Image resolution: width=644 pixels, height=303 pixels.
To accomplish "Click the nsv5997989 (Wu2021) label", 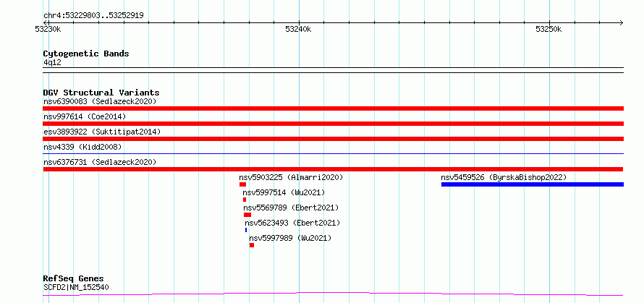I will [x=290, y=238].
